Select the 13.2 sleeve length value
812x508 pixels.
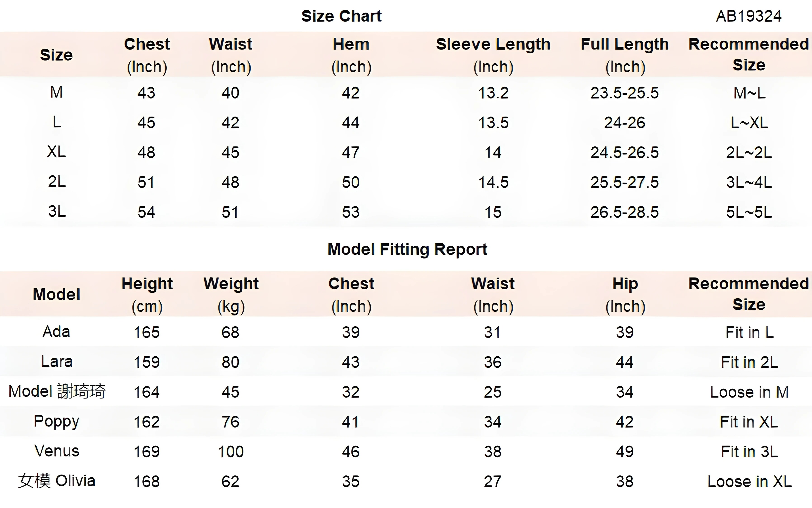493,93
